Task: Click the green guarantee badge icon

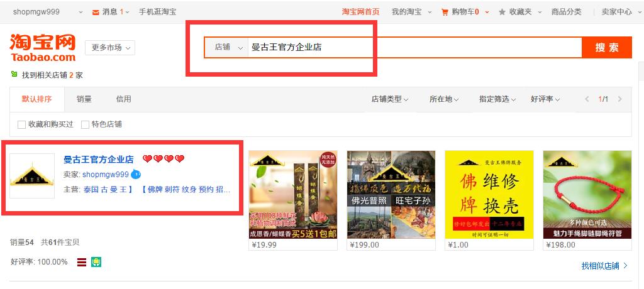Action: pos(96,262)
